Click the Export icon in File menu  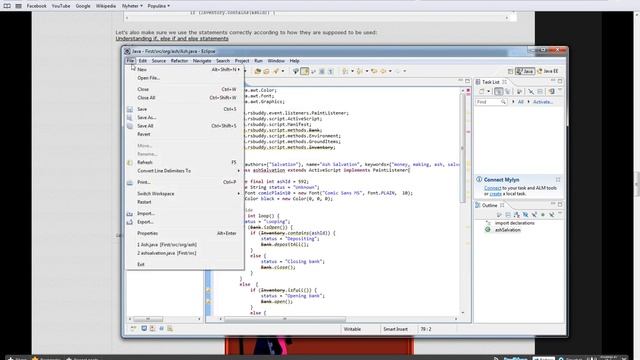tap(130, 222)
